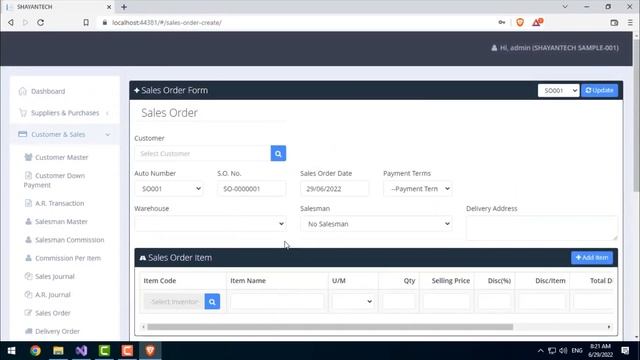Screen dimensions: 640x360
Task: Open File Explorer from the taskbar
Action: coord(58,351)
